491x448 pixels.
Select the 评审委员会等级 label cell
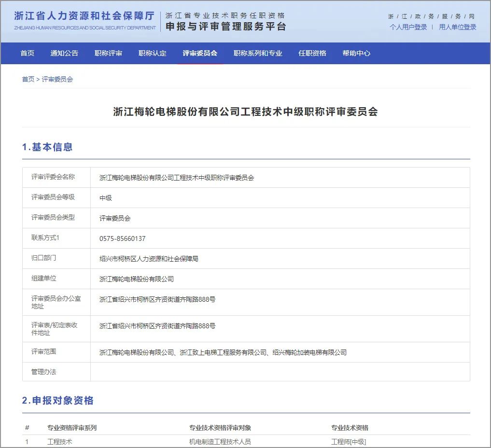pos(56,198)
